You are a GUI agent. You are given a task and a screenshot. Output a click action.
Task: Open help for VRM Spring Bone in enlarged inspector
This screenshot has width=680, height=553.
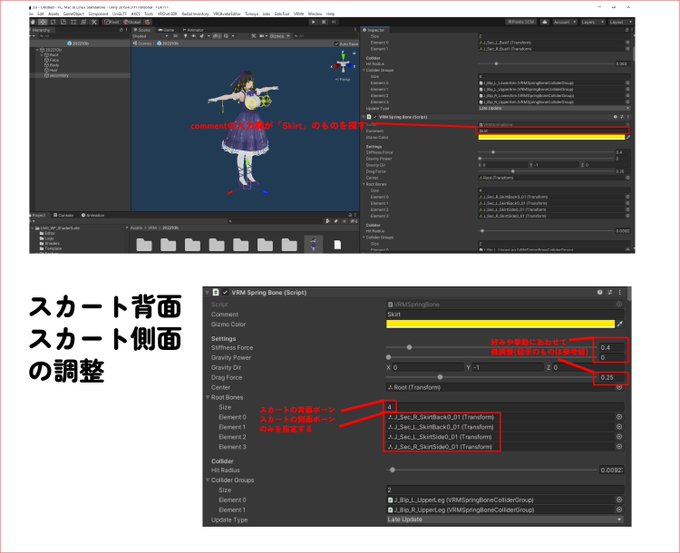click(600, 292)
